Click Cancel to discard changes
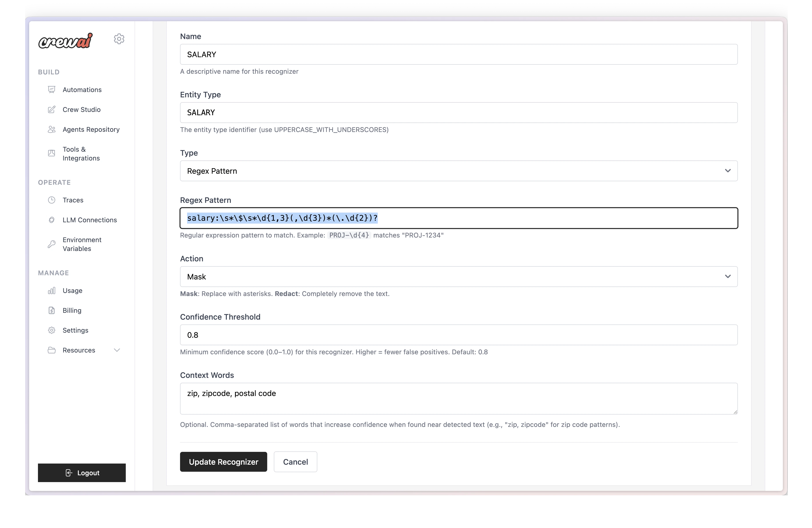 (295, 462)
